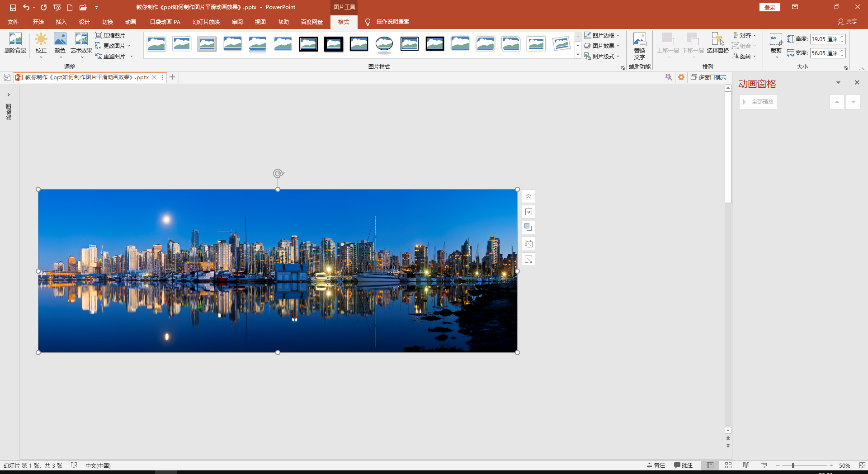Viewport: 868px width, 474px height.
Task: Switch to Animations (动画) tab
Action: (x=130, y=22)
